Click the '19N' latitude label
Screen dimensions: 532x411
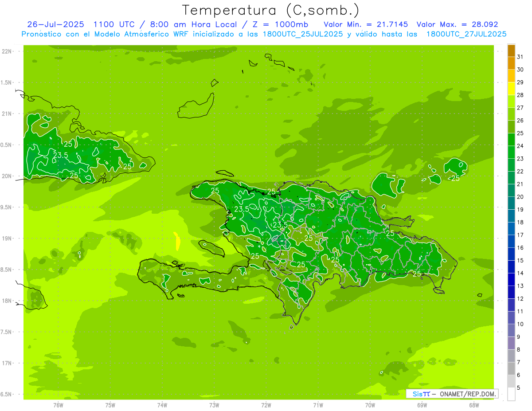point(7,238)
